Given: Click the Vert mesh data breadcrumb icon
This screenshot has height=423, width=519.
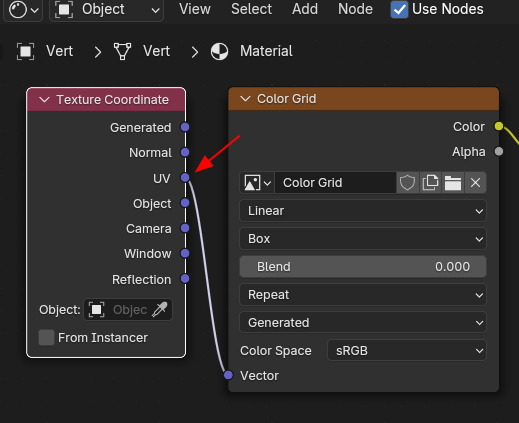Looking at the screenshot, I should 122,51.
